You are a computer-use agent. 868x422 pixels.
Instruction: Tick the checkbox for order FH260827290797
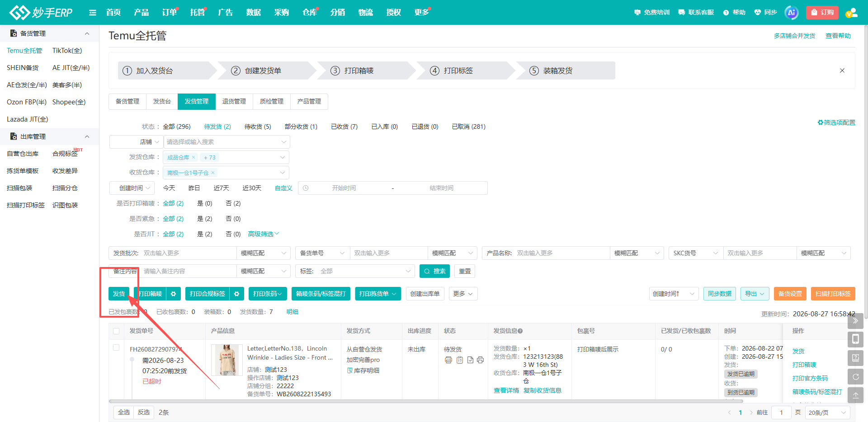coord(116,347)
